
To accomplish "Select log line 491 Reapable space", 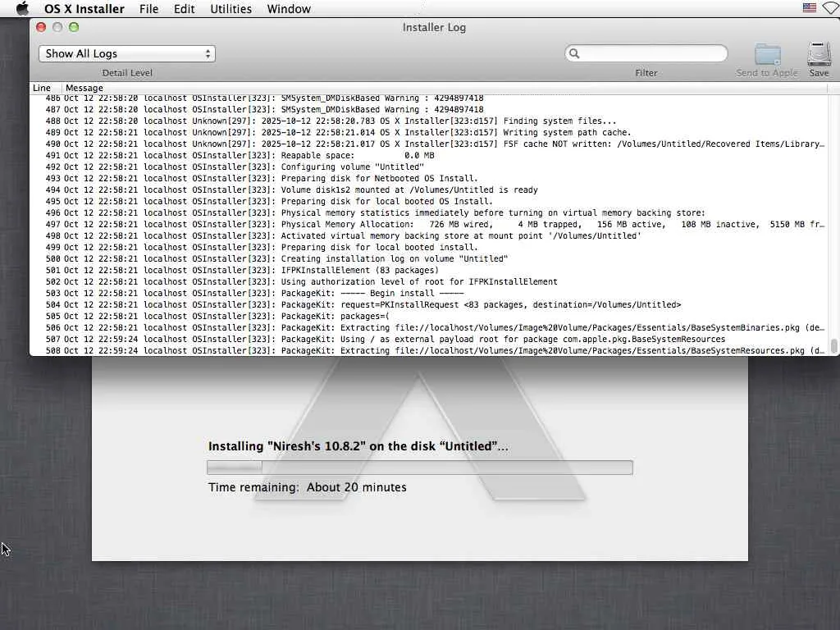I will [428, 155].
